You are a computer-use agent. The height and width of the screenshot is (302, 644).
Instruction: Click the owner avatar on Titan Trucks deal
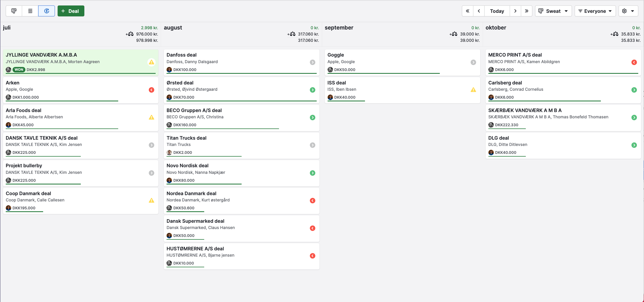[169, 153]
